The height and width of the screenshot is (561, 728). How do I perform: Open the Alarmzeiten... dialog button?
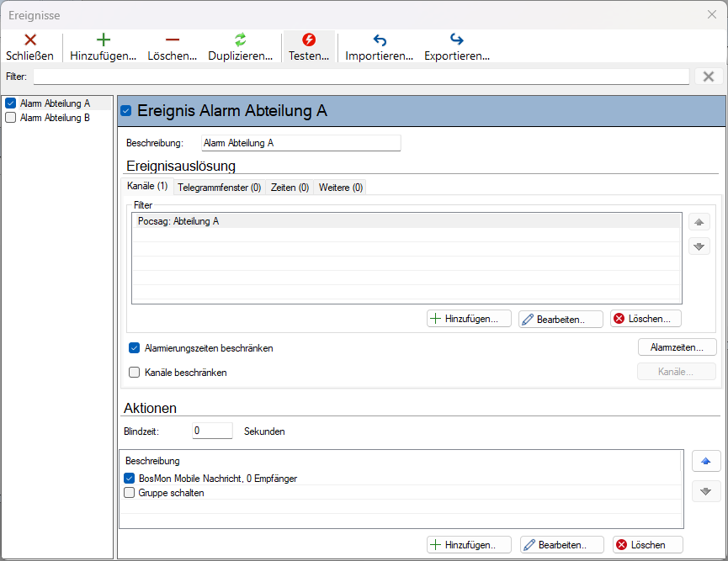pos(677,347)
